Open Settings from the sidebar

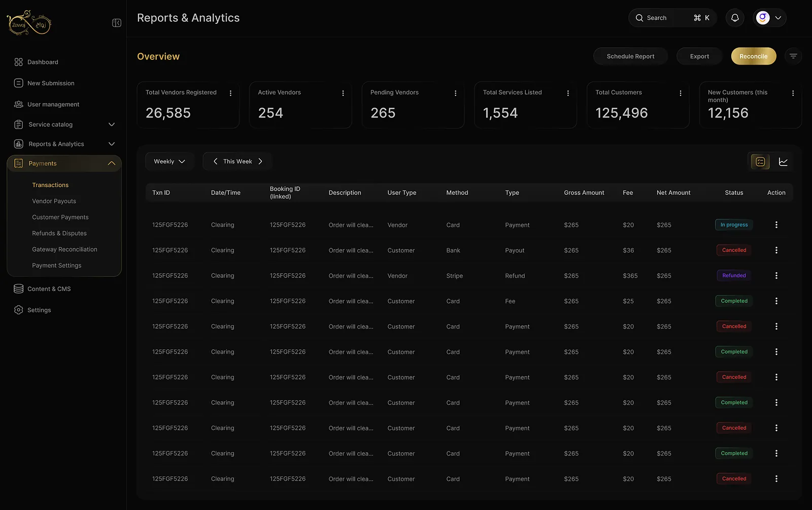(32, 310)
